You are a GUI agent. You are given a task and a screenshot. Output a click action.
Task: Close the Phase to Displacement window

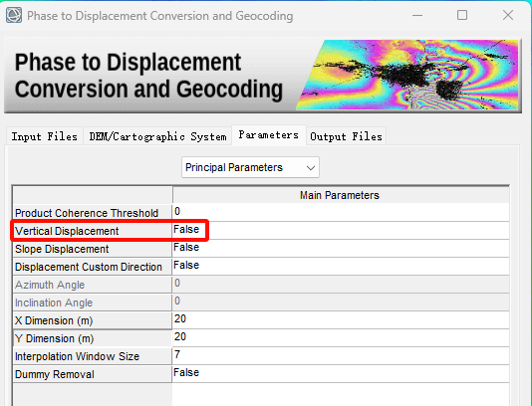coord(508,15)
